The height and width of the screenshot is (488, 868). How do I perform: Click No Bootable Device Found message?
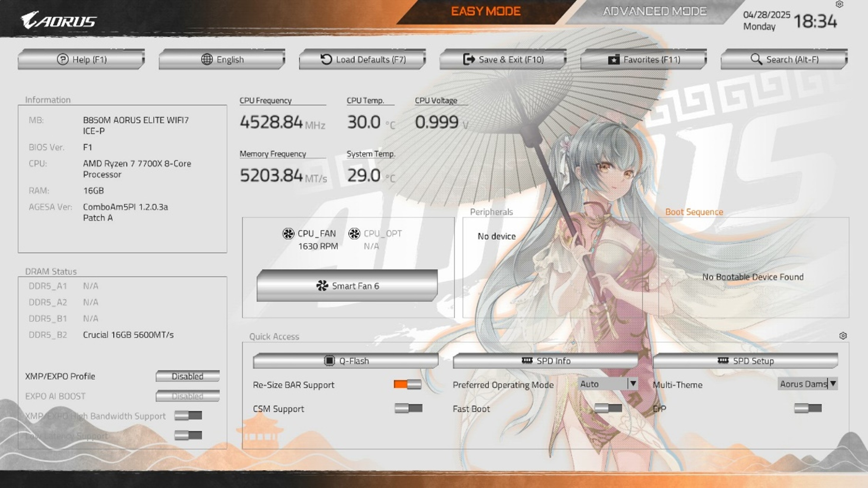click(x=753, y=277)
